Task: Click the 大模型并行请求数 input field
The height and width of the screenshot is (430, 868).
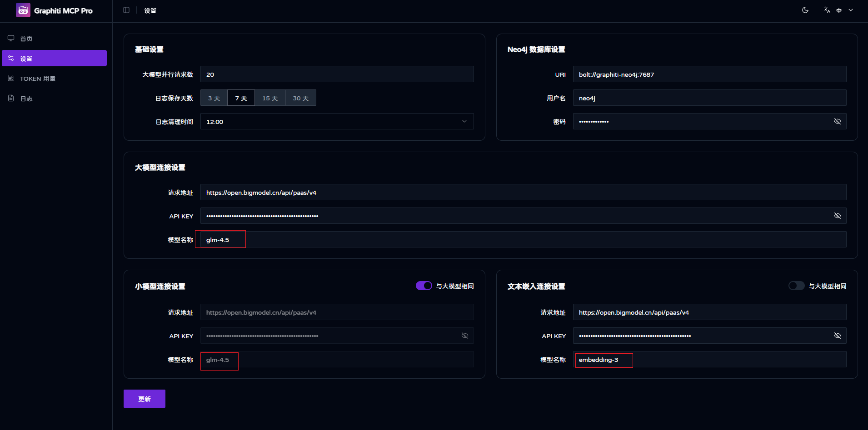Action: pyautogui.click(x=337, y=74)
